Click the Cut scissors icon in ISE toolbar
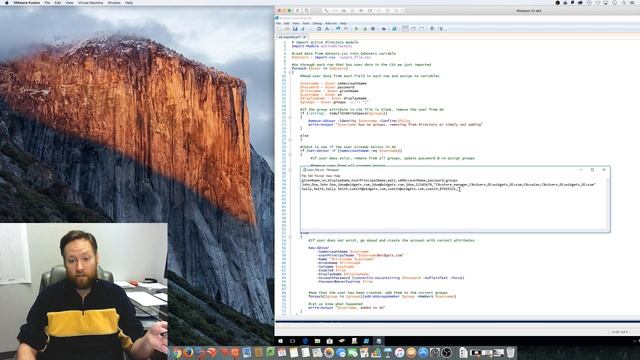640x360 pixels. pos(303,29)
